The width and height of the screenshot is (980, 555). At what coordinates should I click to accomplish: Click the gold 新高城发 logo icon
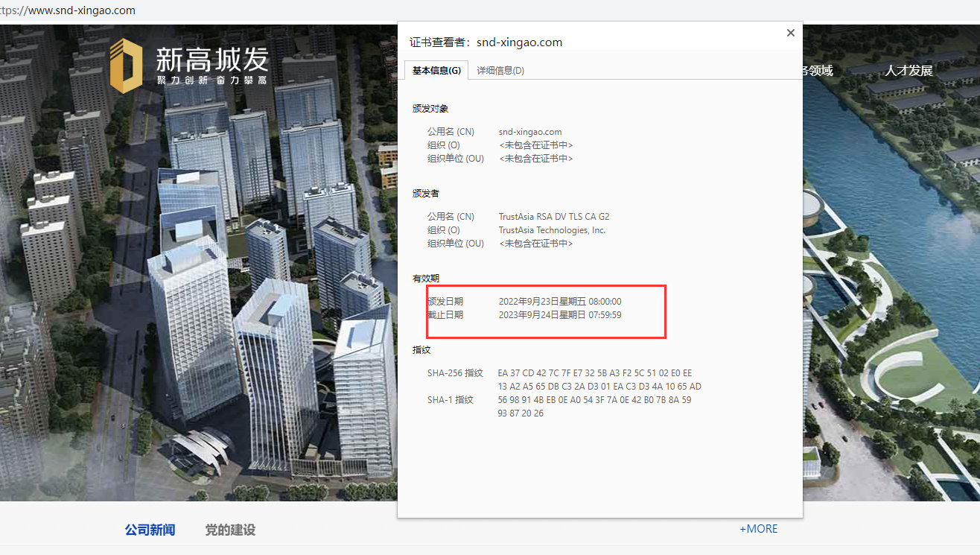tap(126, 66)
